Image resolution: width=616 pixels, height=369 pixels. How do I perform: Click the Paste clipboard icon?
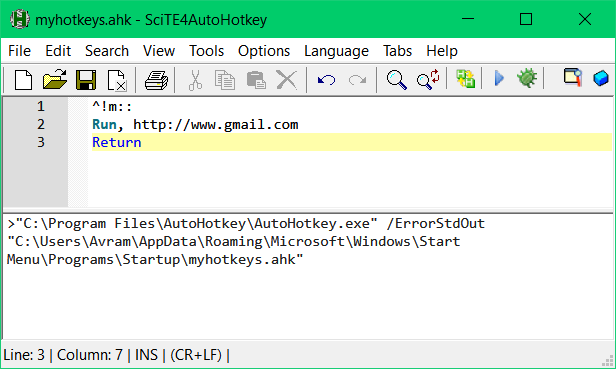(256, 80)
